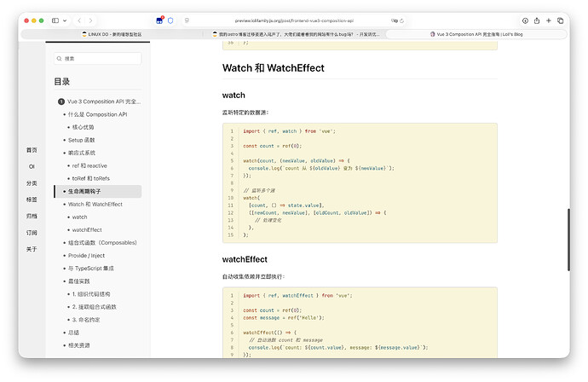Jump to 1. 组织代码结构 entry

pyautogui.click(x=91, y=294)
